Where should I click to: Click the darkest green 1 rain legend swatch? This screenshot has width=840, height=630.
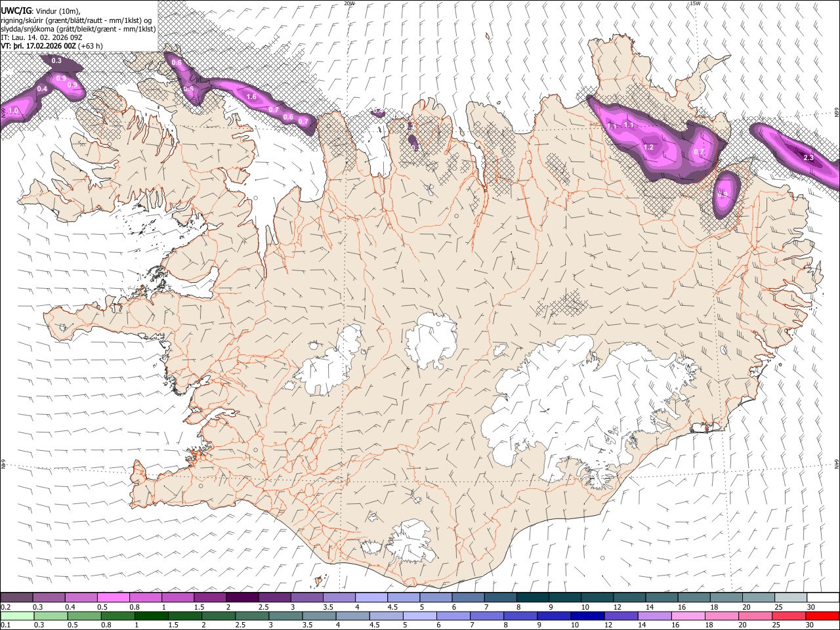click(151, 616)
